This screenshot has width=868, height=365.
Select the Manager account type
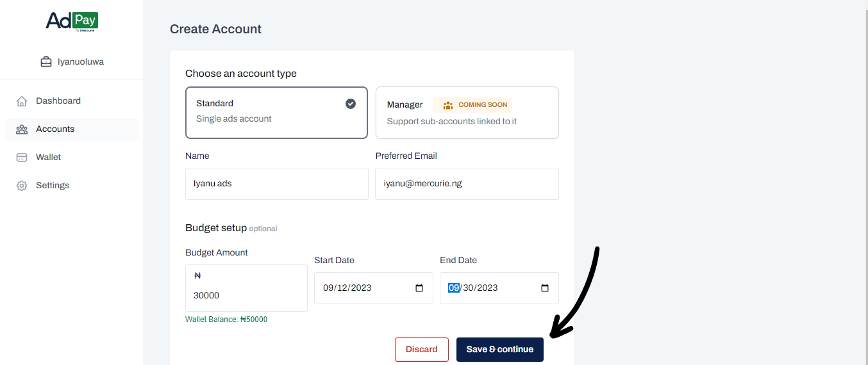tap(467, 113)
